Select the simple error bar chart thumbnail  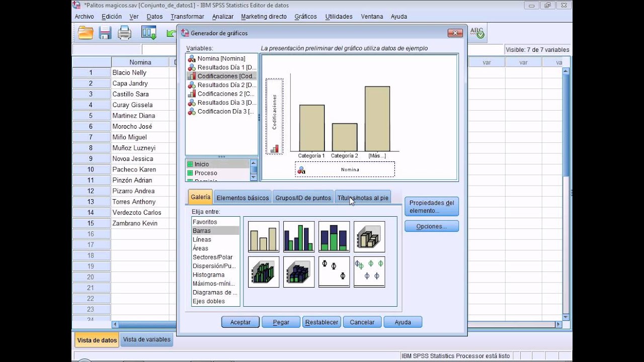[334, 272]
